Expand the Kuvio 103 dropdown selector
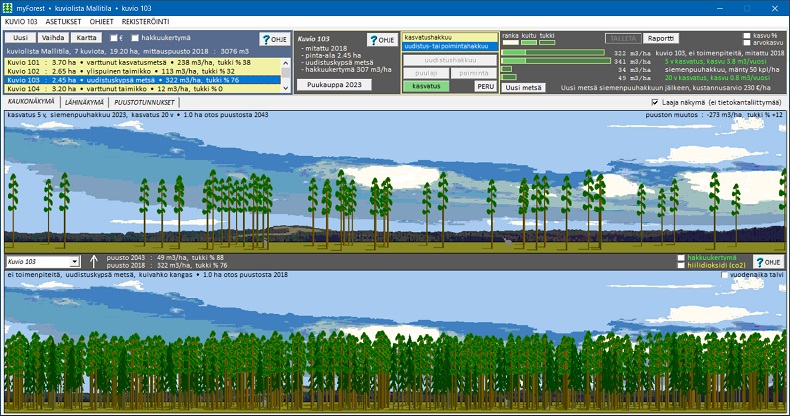790x416 pixels. coord(74,261)
